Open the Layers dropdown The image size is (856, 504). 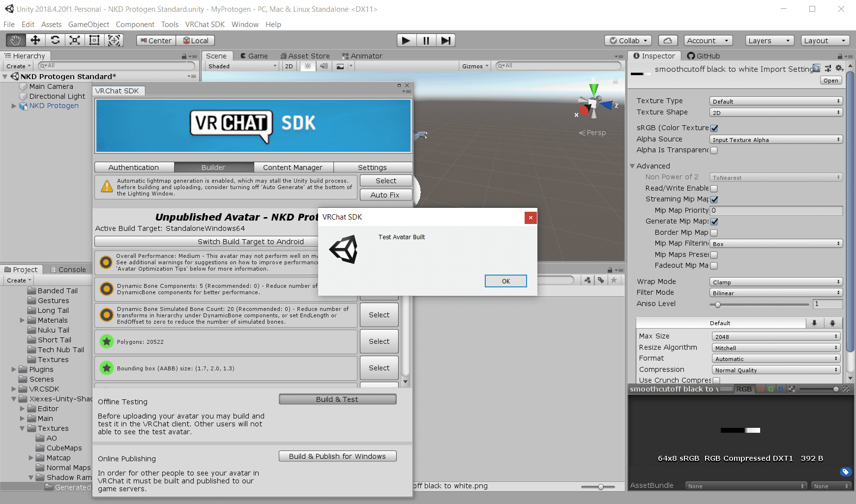(x=769, y=41)
